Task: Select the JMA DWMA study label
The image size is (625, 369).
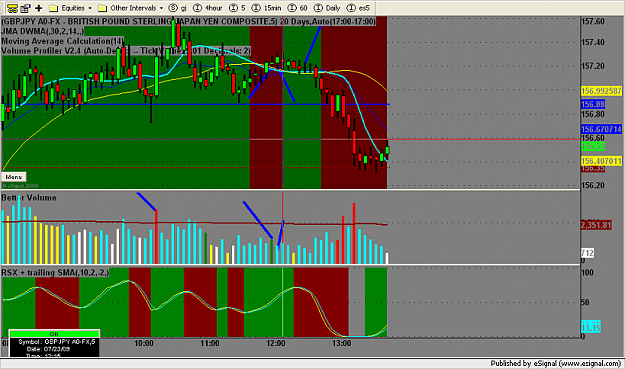Action: click(43, 31)
